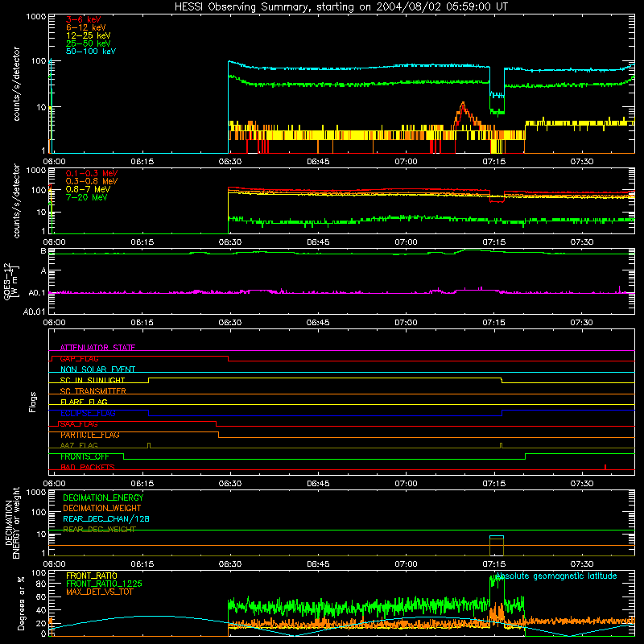
Task: Click the NON_SOLAR_EVENT flag label
Action: (97, 369)
